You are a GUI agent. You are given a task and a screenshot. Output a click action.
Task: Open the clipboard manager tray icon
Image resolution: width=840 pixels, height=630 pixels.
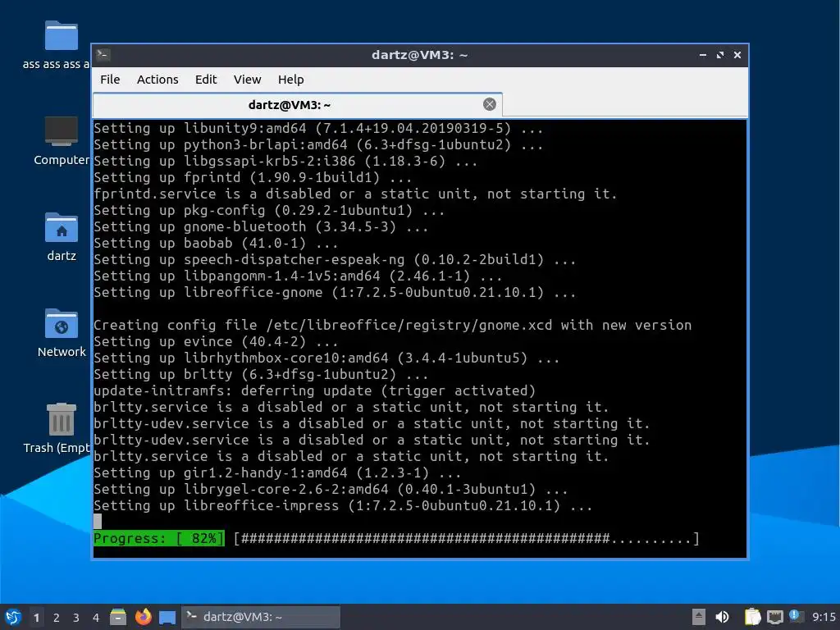(x=752, y=617)
